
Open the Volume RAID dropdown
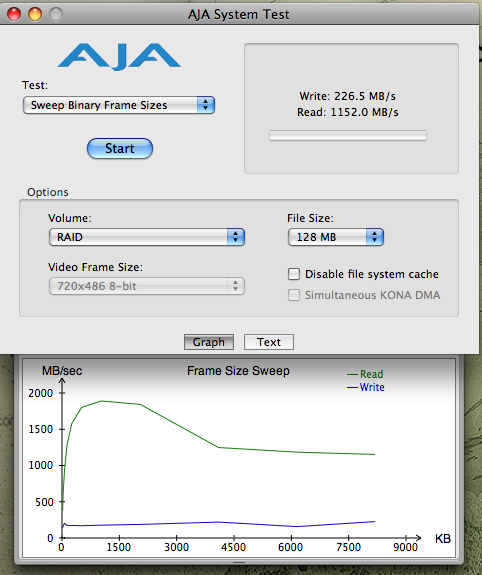click(x=146, y=237)
